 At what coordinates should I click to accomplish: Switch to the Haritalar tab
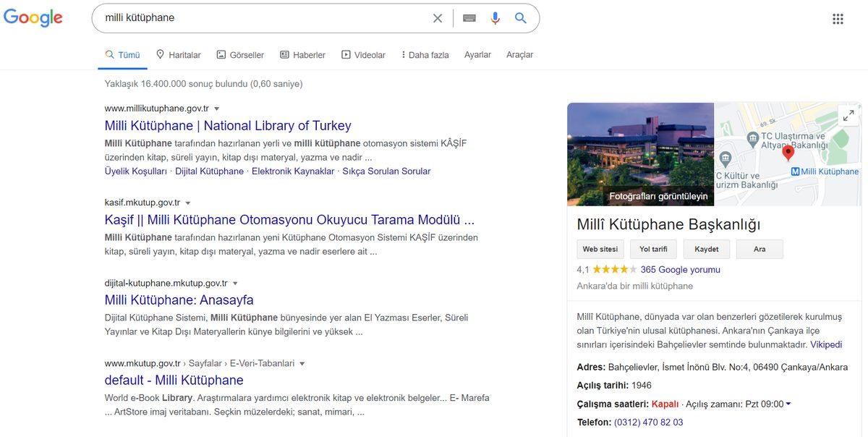tap(178, 54)
